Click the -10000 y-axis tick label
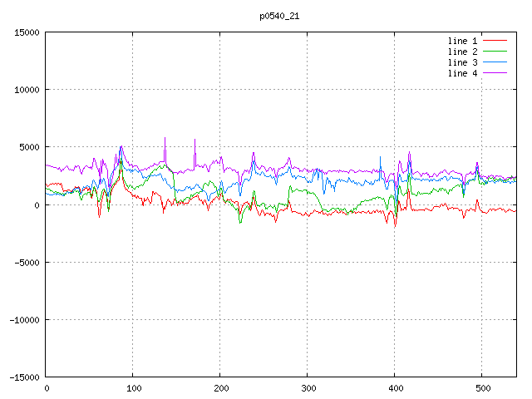532x399 pixels. (x=24, y=319)
